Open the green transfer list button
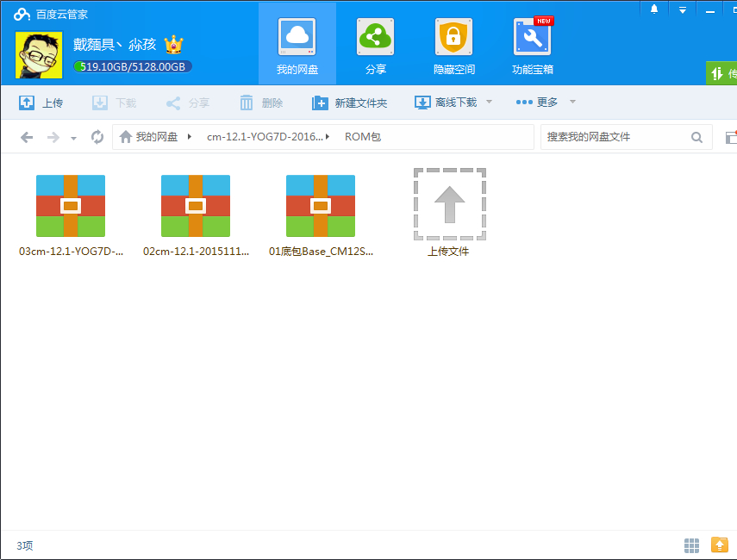 tap(721, 73)
